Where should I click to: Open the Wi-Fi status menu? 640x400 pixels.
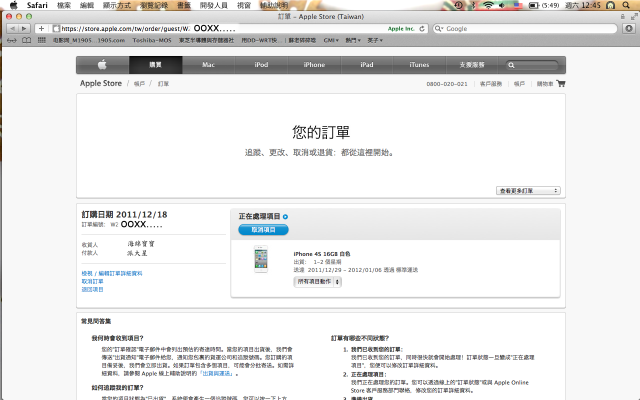(x=488, y=5)
